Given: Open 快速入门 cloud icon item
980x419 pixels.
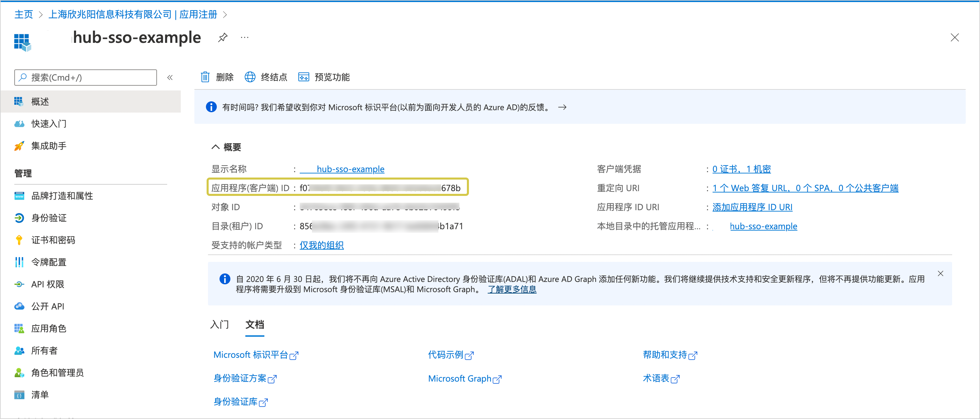Looking at the screenshot, I should click(19, 123).
